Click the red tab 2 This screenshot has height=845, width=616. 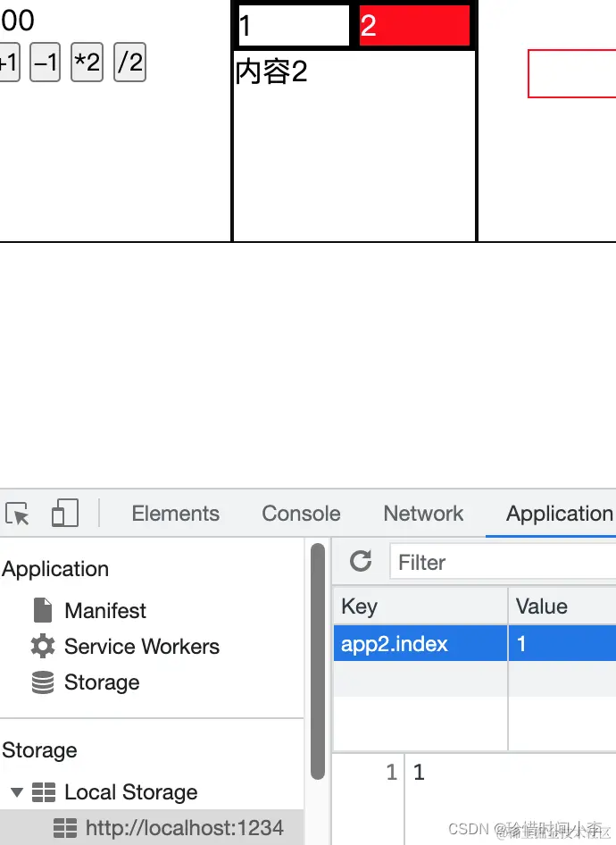[414, 26]
